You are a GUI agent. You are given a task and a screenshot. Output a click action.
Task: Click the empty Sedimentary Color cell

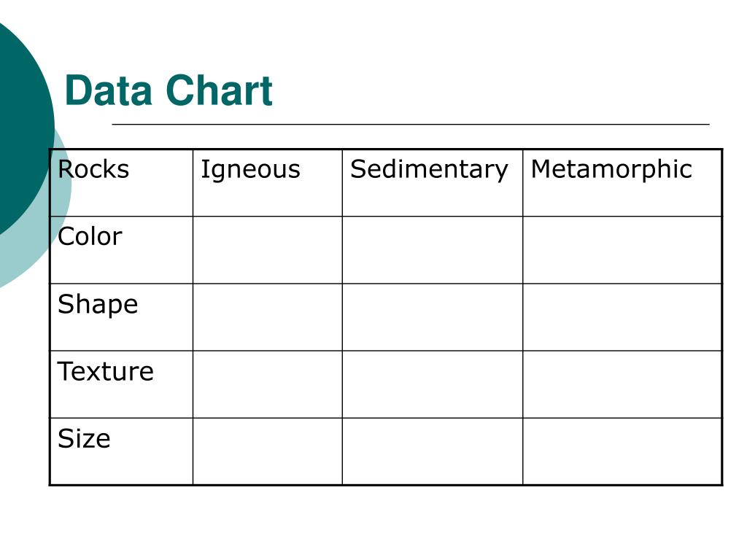tap(433, 250)
